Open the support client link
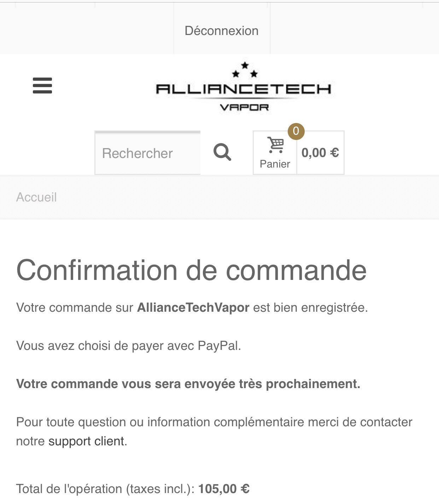 86,441
